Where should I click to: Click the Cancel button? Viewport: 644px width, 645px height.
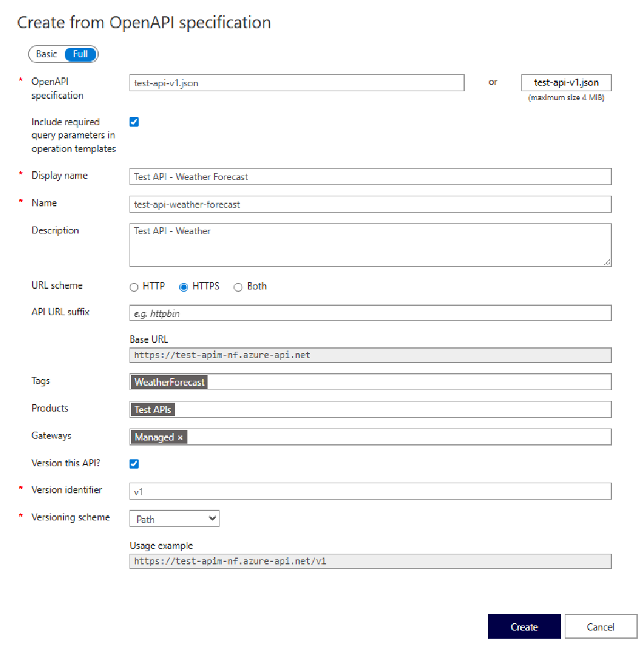coord(600,626)
